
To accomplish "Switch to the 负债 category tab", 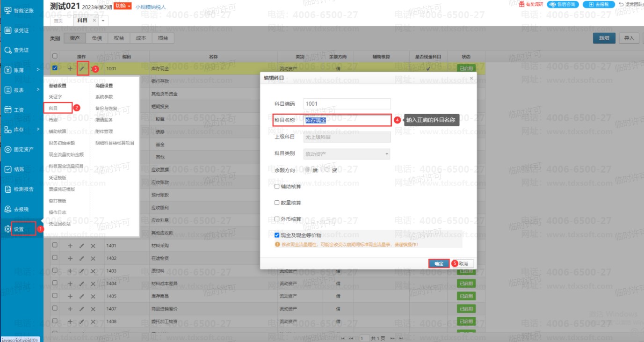I will [x=96, y=38].
